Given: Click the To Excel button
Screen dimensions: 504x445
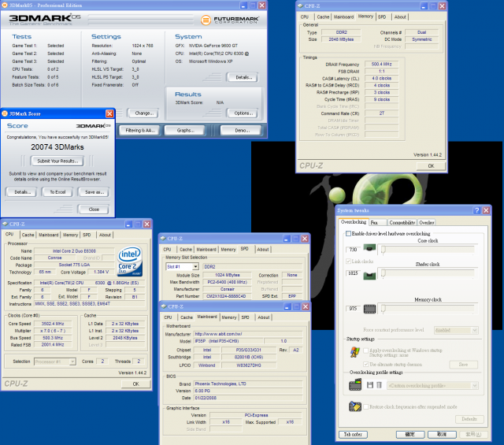Looking at the screenshot, I should point(57,192).
